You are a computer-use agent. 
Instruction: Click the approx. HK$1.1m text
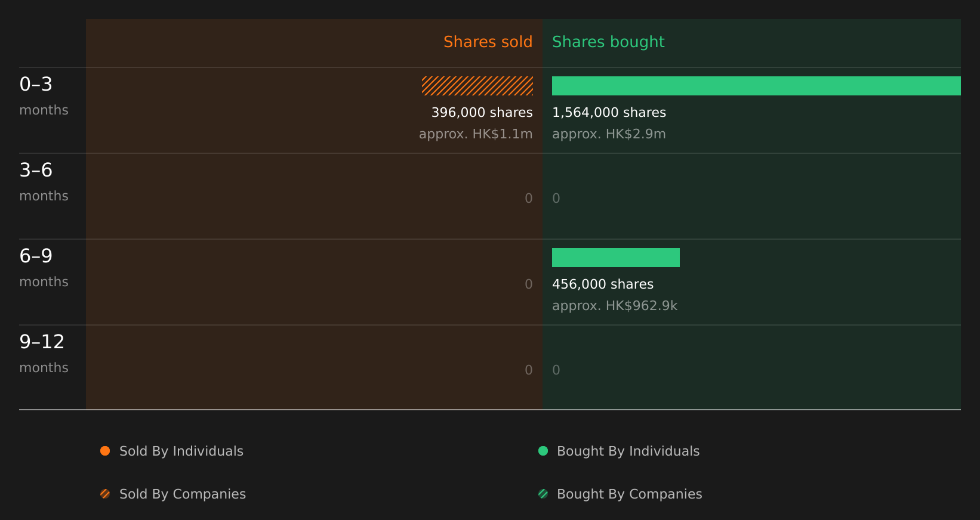pos(476,134)
